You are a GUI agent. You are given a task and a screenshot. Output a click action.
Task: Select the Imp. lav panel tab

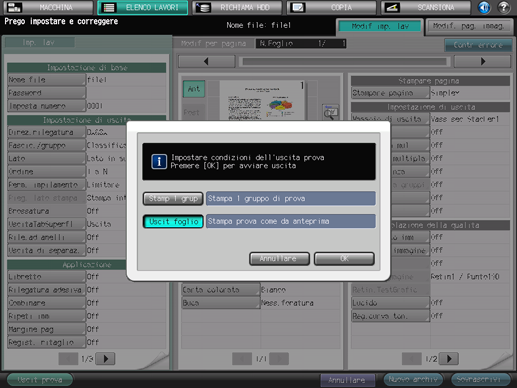[x=39, y=43]
